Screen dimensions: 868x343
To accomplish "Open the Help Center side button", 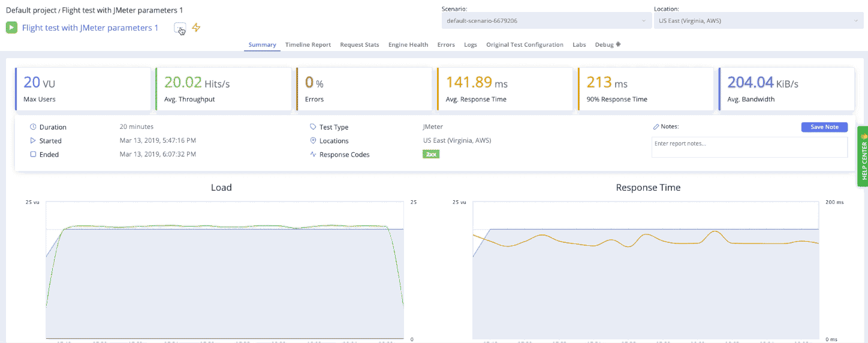I will 863,157.
